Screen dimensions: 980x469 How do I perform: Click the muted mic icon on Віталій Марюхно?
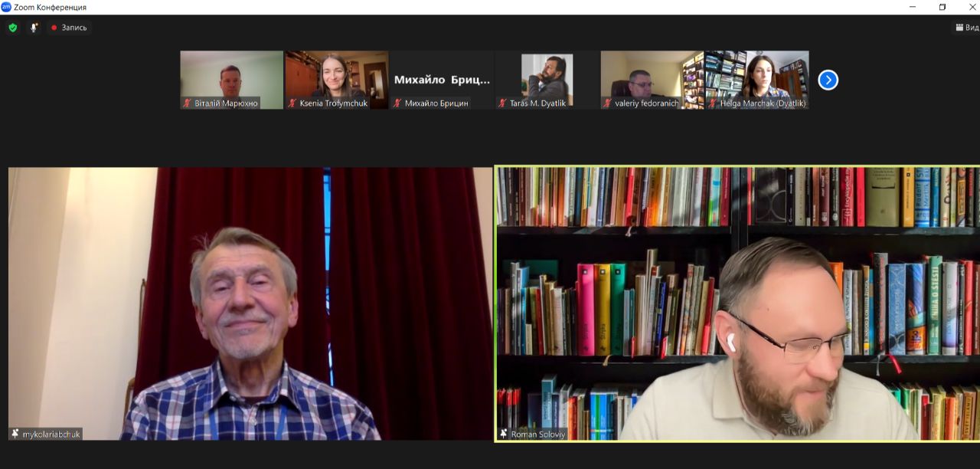point(188,103)
